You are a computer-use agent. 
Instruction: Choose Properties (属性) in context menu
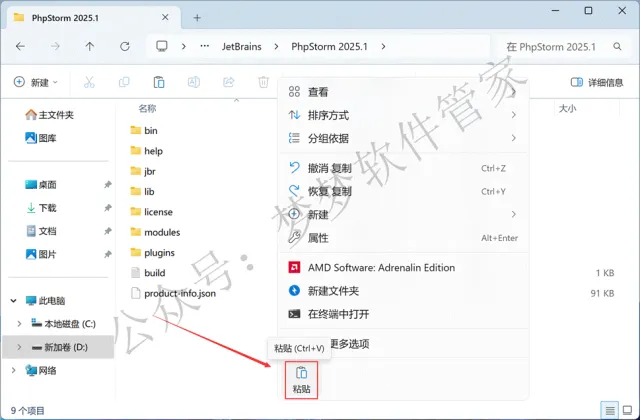point(403,238)
